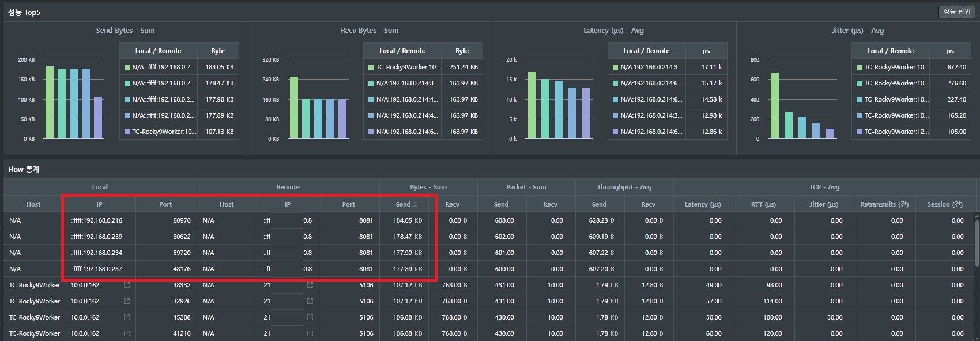This screenshot has width=980, height=341.
Task: Open the remote IP link icon on the port 41210 row
Action: click(310, 333)
